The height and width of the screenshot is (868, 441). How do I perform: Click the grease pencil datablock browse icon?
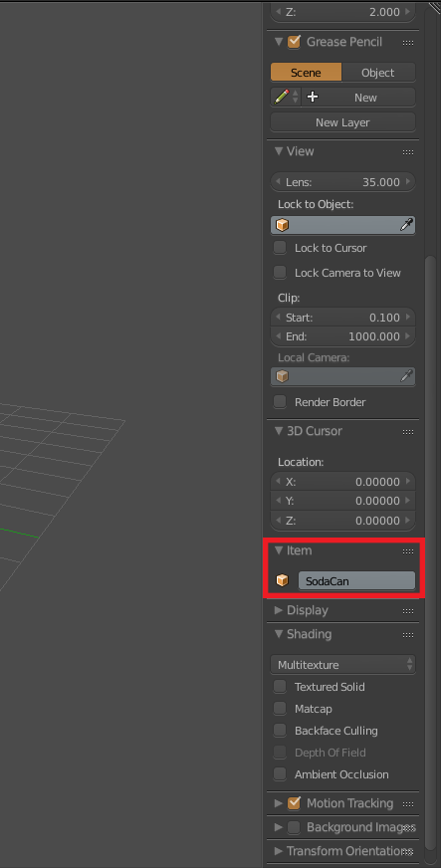click(x=286, y=97)
